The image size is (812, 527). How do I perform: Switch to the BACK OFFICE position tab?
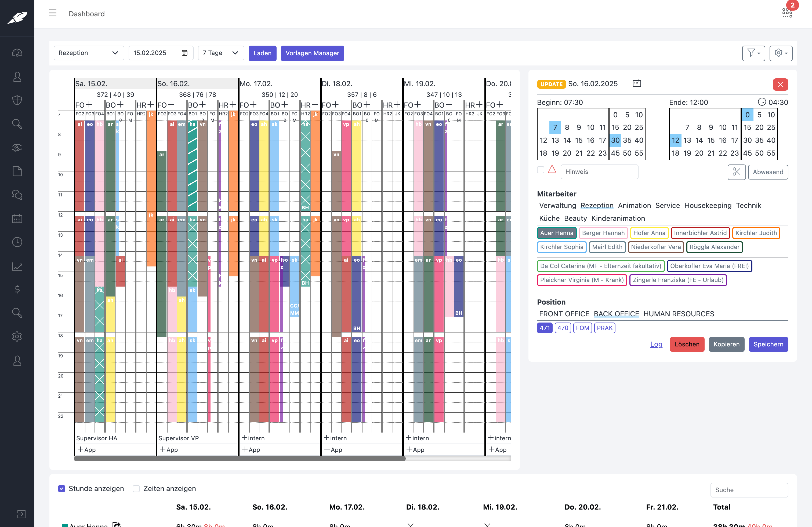pos(616,314)
